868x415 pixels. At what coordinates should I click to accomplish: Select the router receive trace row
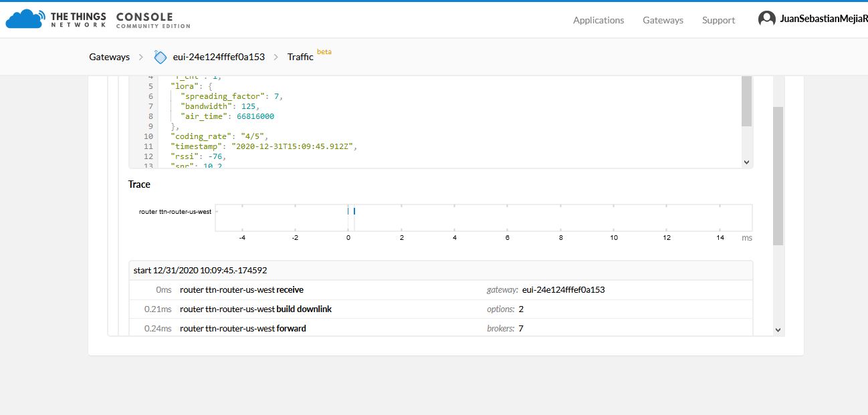[x=441, y=290]
